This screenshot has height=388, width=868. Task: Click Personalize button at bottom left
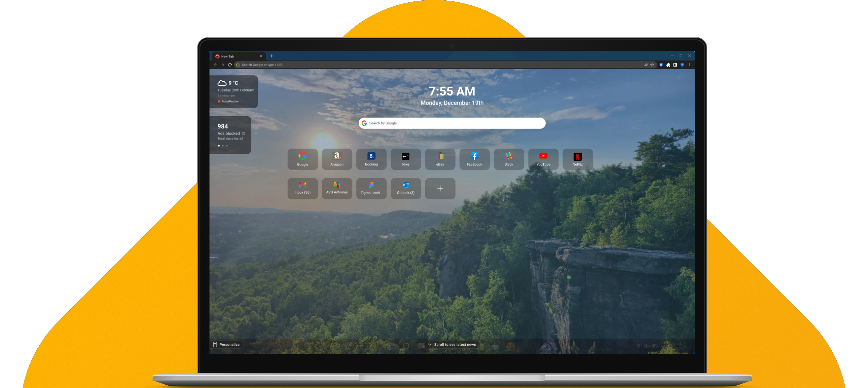[x=227, y=345]
